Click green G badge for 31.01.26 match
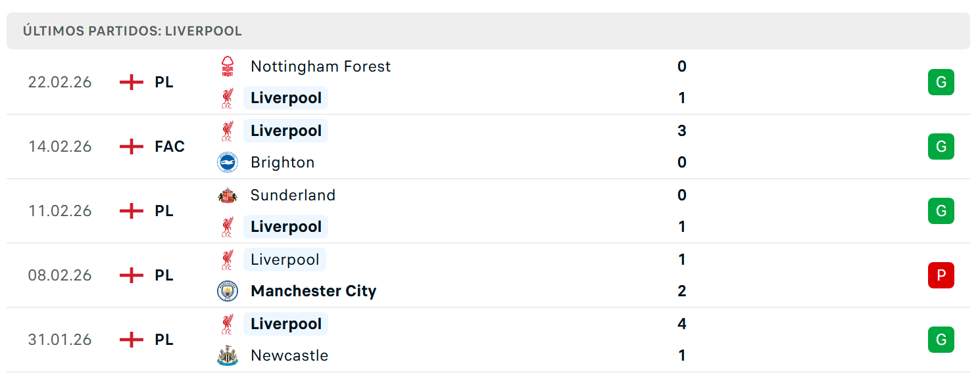 coord(941,340)
